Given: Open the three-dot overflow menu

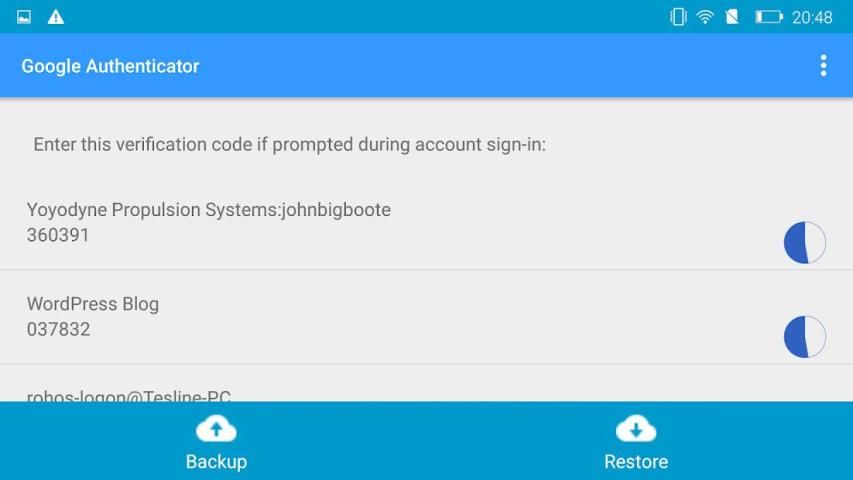Looking at the screenshot, I should tap(823, 66).
